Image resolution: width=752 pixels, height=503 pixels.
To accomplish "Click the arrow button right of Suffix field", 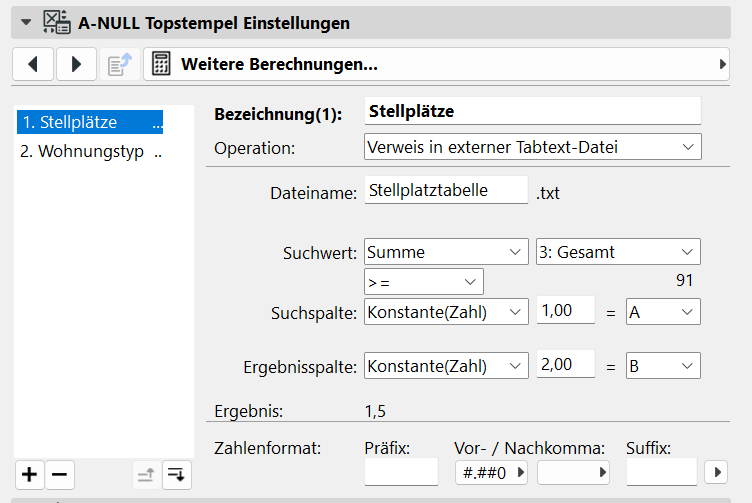I will pyautogui.click(x=716, y=472).
